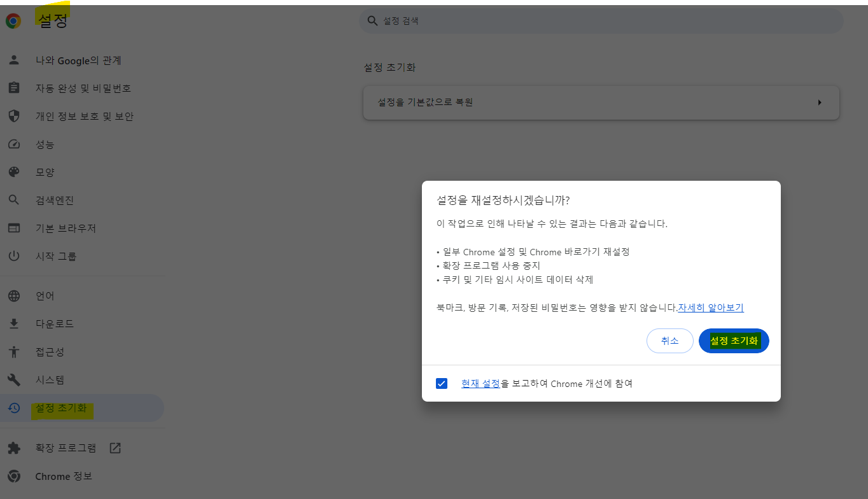Click the 취소 button in dialog
Screen dimensions: 868x499
(669, 341)
